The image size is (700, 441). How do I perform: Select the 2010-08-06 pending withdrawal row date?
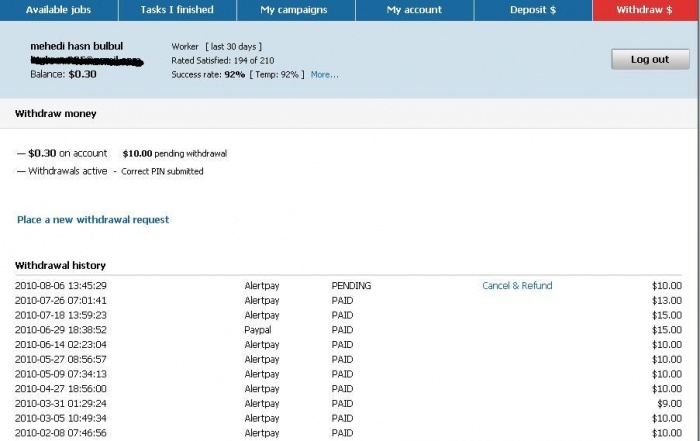[61, 286]
